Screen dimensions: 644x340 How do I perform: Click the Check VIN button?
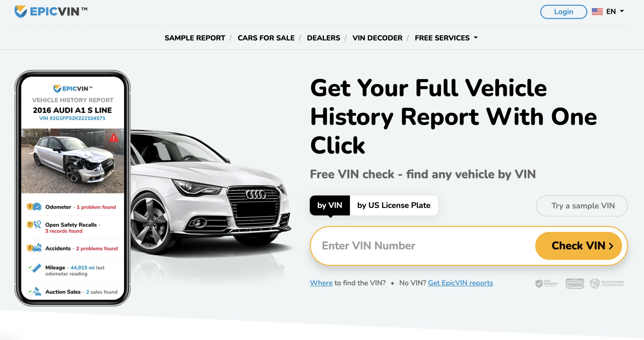tap(579, 246)
